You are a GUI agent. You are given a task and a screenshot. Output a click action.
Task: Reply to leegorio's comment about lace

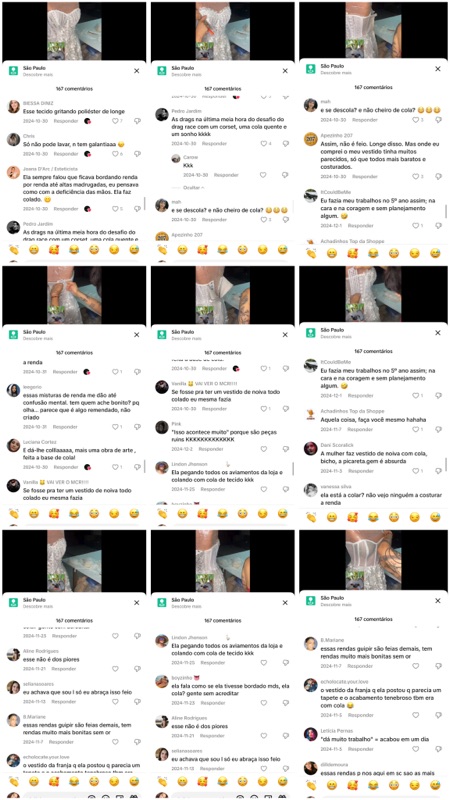(65, 427)
